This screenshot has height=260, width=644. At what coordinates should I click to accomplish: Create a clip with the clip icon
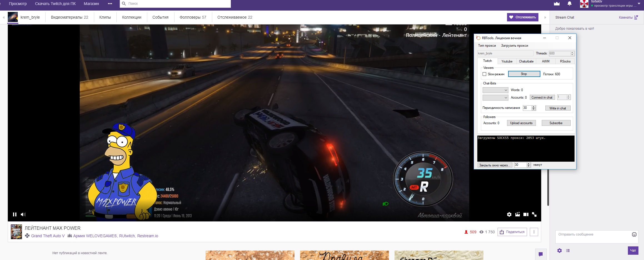(x=517, y=214)
